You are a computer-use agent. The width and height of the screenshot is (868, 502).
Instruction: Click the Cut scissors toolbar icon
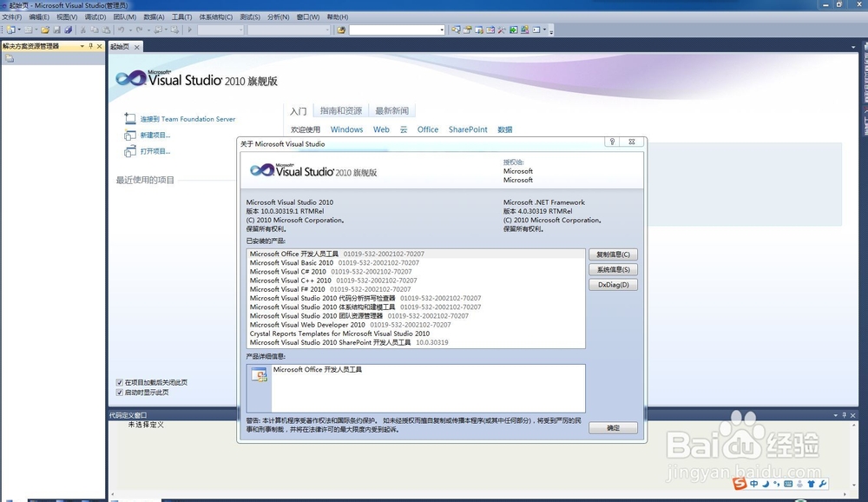coord(83,30)
